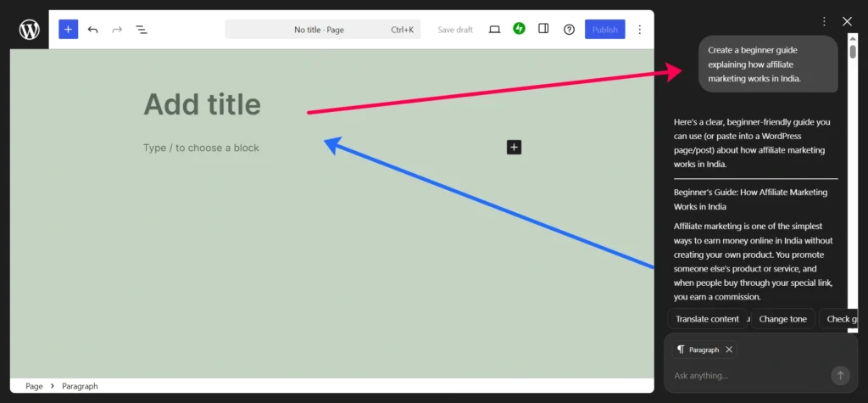Image resolution: width=868 pixels, height=403 pixels.
Task: Open the AI chat panel three-dot menu
Action: pos(824,21)
